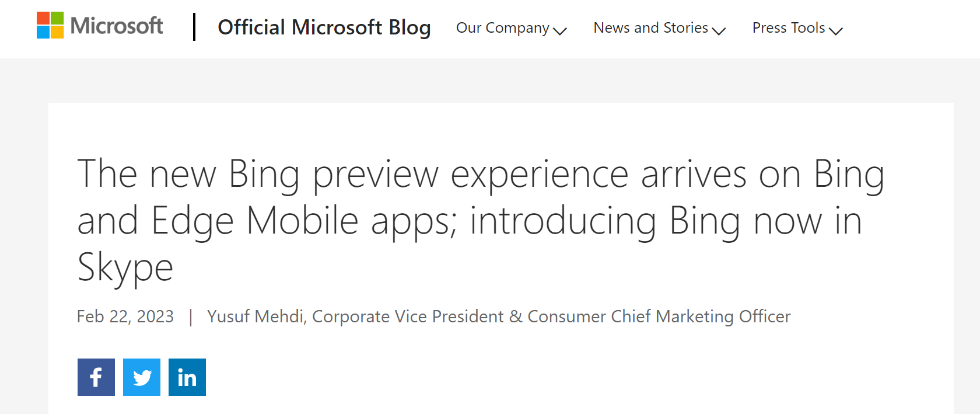Click the Microsoft wordmark text
Viewport: 980px width, 414px height.
tap(117, 26)
